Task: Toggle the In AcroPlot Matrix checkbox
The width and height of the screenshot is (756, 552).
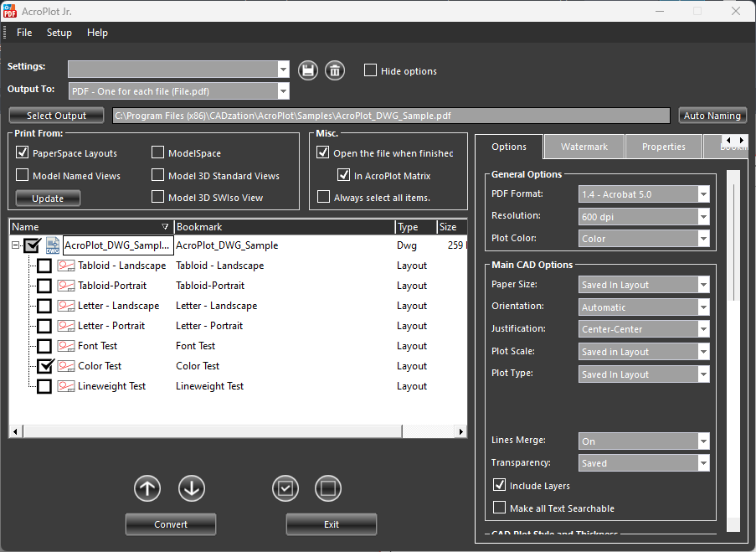Action: 344,175
